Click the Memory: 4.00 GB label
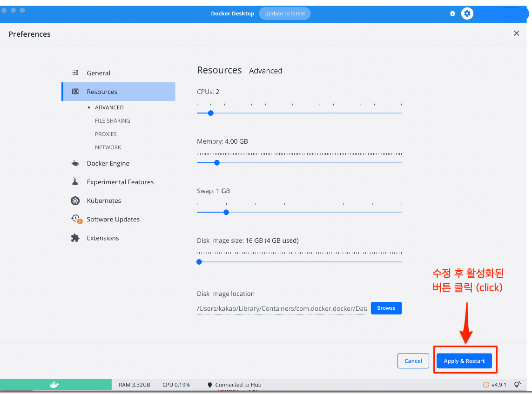The width and height of the screenshot is (532, 394). pos(222,141)
